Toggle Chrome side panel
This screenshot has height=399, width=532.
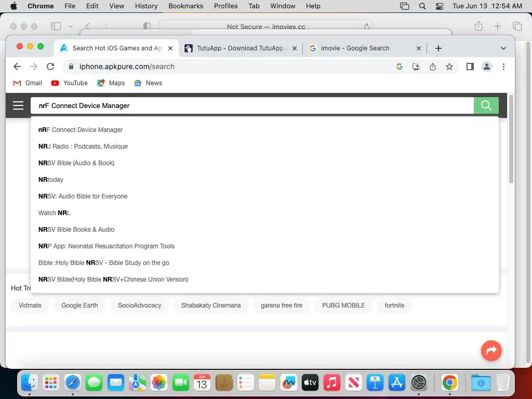pyautogui.click(x=470, y=66)
